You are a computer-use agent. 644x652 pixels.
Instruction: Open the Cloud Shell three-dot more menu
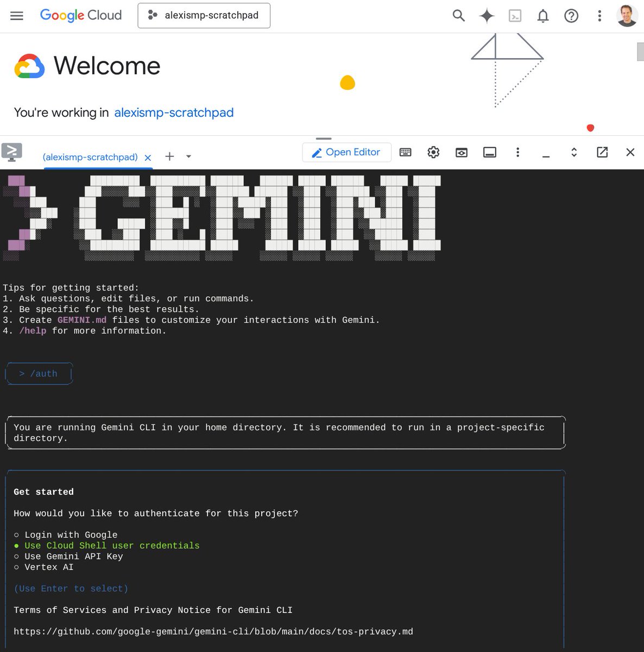(x=517, y=152)
